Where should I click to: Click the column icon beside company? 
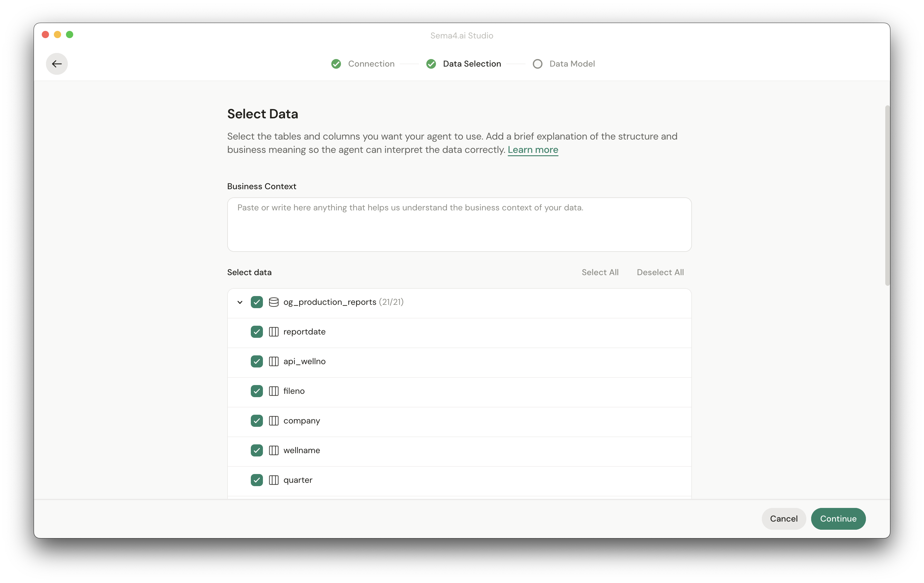pyautogui.click(x=274, y=421)
